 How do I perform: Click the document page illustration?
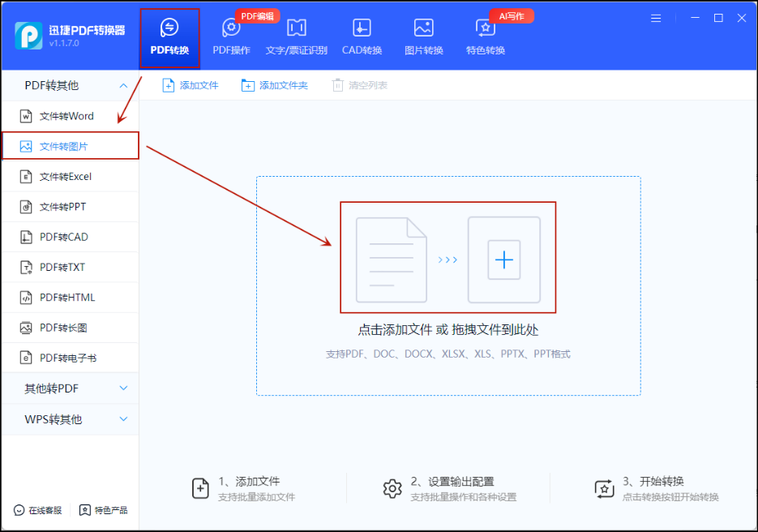coord(391,260)
